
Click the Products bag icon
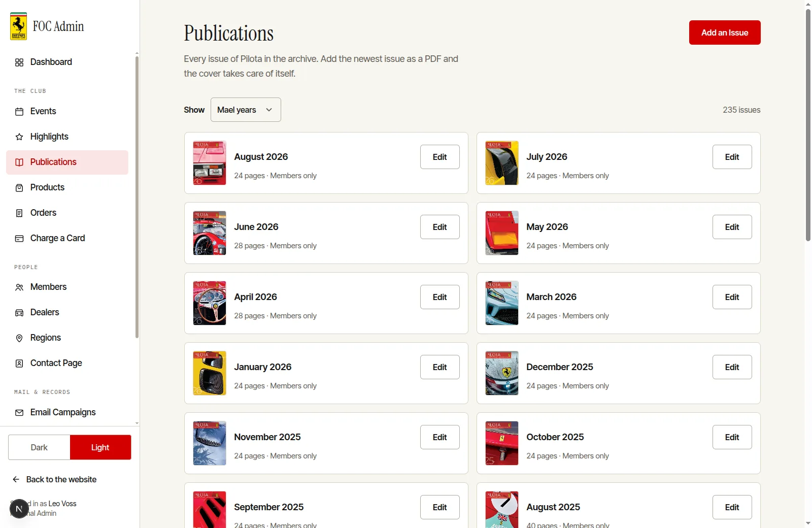click(x=19, y=188)
